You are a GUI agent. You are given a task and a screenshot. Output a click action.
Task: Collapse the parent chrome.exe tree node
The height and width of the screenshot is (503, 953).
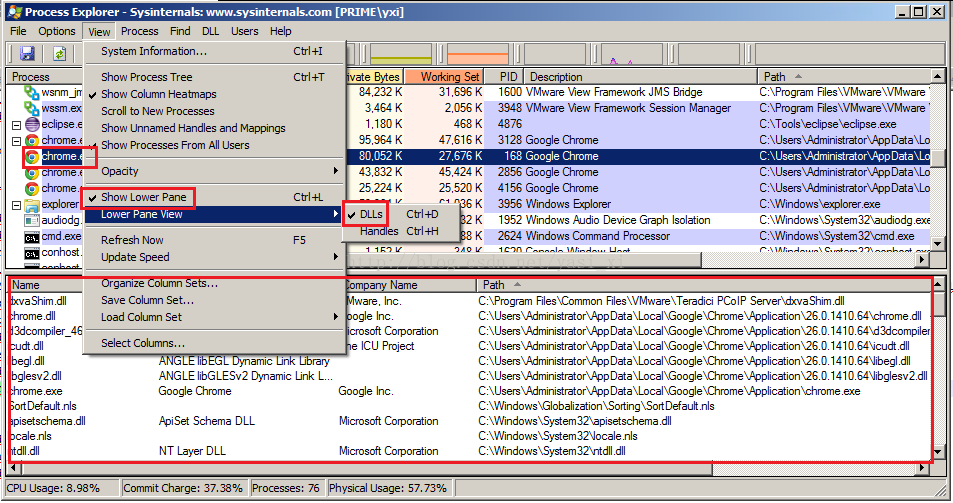tap(16, 141)
